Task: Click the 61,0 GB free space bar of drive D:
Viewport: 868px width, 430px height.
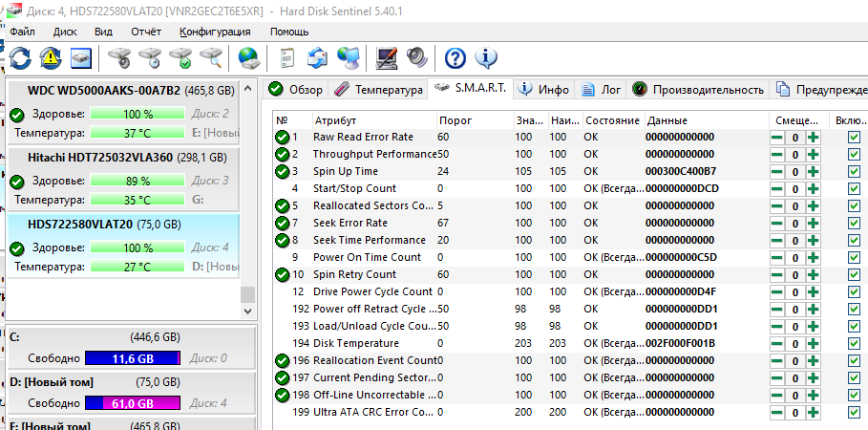Action: click(x=133, y=403)
